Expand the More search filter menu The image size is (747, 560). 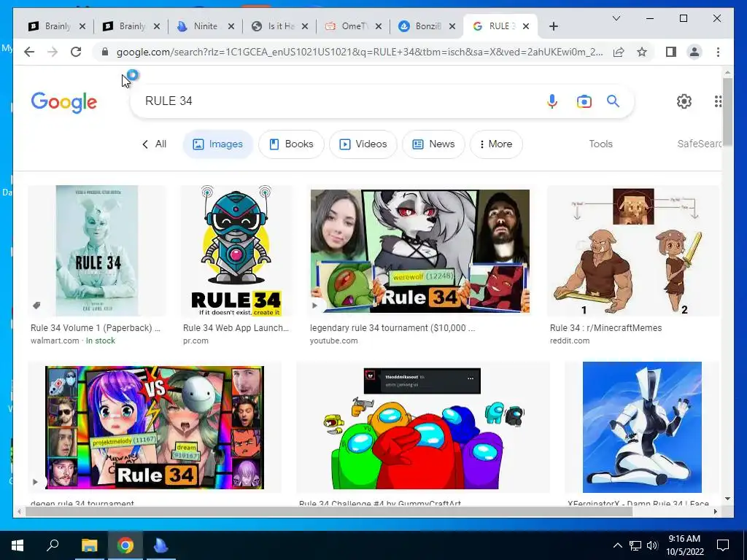point(496,144)
